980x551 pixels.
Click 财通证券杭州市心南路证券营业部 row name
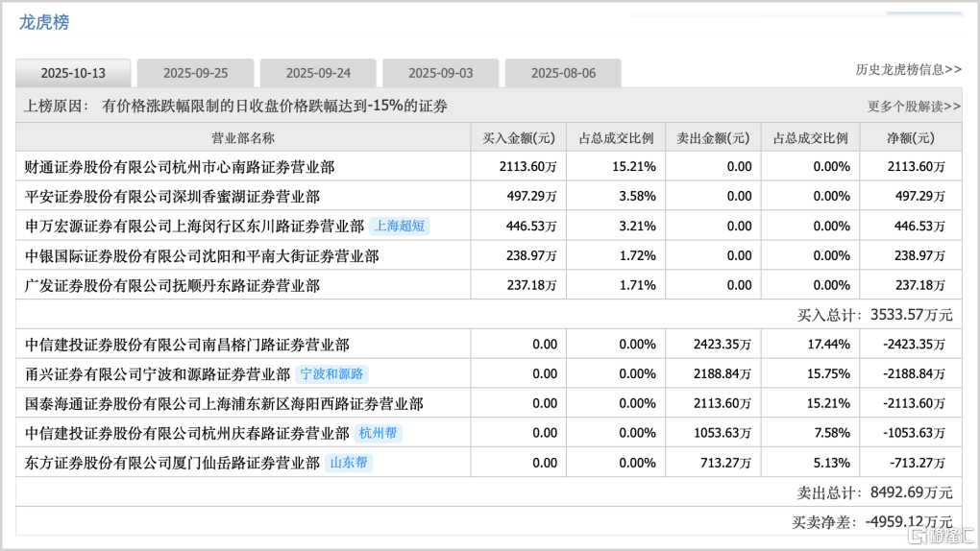click(179, 167)
